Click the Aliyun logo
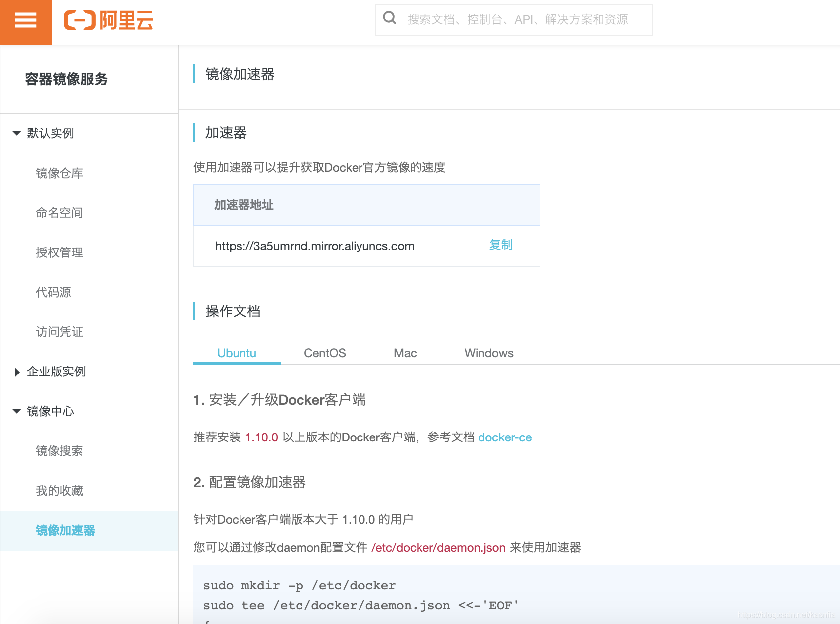Viewport: 840px width, 624px height. point(109,21)
